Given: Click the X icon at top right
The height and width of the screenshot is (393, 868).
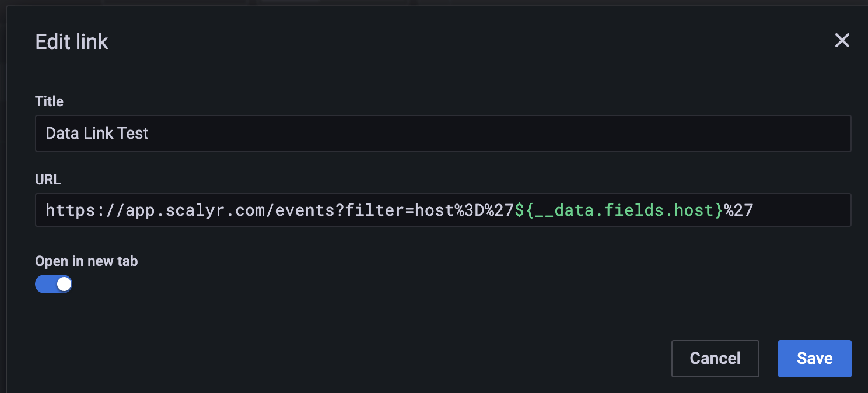Looking at the screenshot, I should click(x=842, y=40).
